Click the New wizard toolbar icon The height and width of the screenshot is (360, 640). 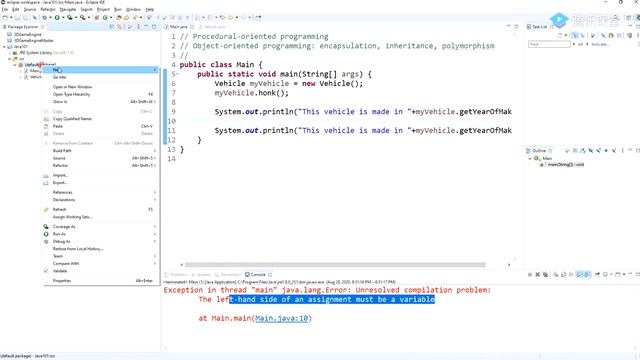click(5, 18)
